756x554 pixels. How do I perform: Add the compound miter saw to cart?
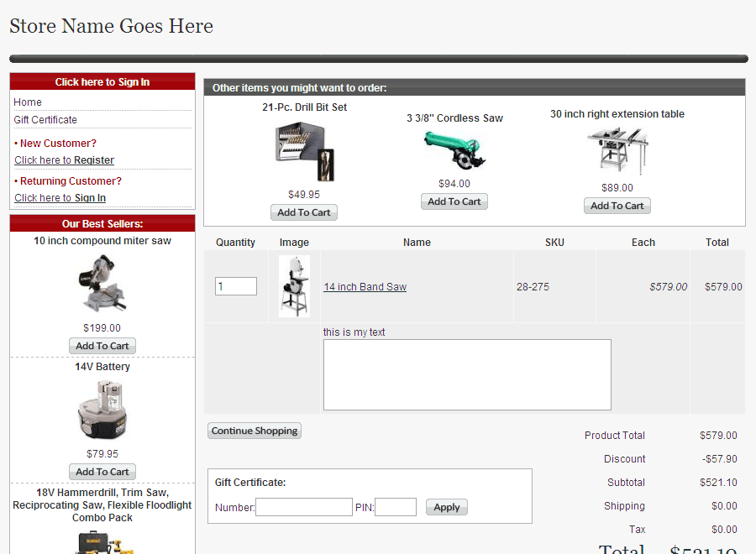pos(102,346)
